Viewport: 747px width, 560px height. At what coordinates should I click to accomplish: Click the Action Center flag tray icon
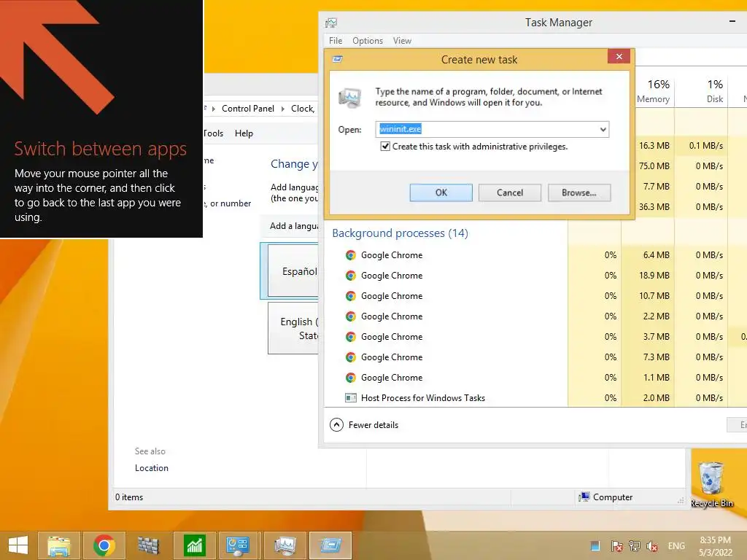click(x=616, y=545)
